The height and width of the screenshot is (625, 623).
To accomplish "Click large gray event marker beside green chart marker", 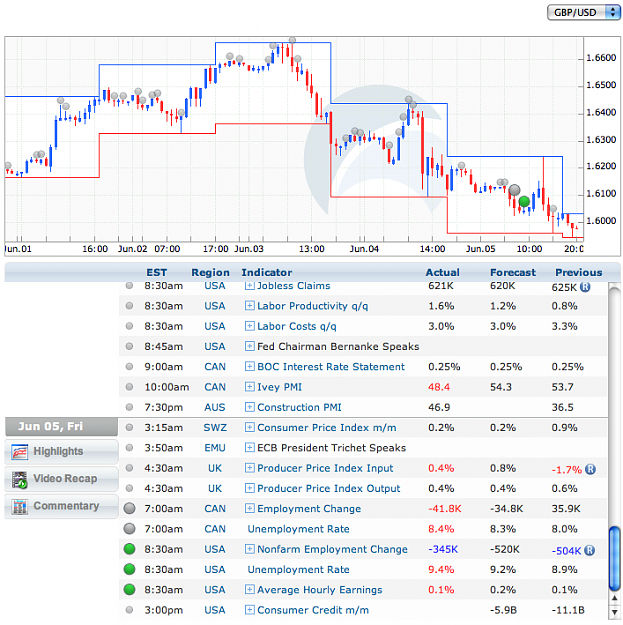I will click(515, 190).
